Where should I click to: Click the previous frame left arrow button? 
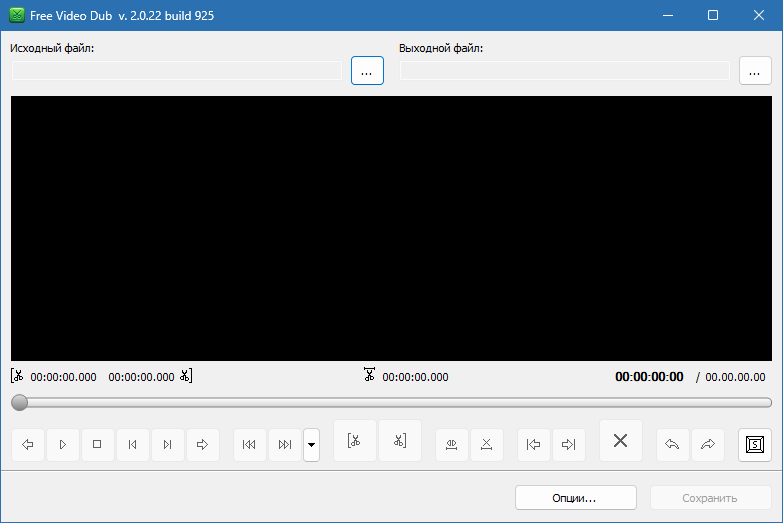(x=27, y=444)
